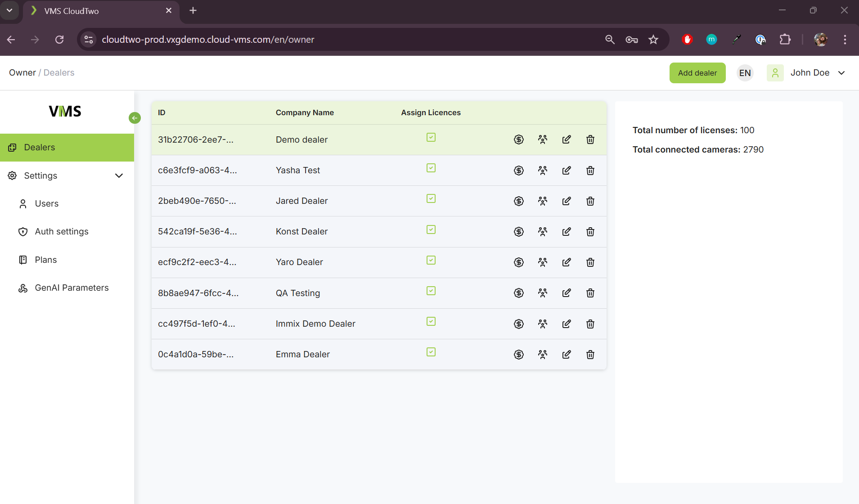Collapse the Settings section chevron
This screenshot has height=504, width=859.
(119, 175)
